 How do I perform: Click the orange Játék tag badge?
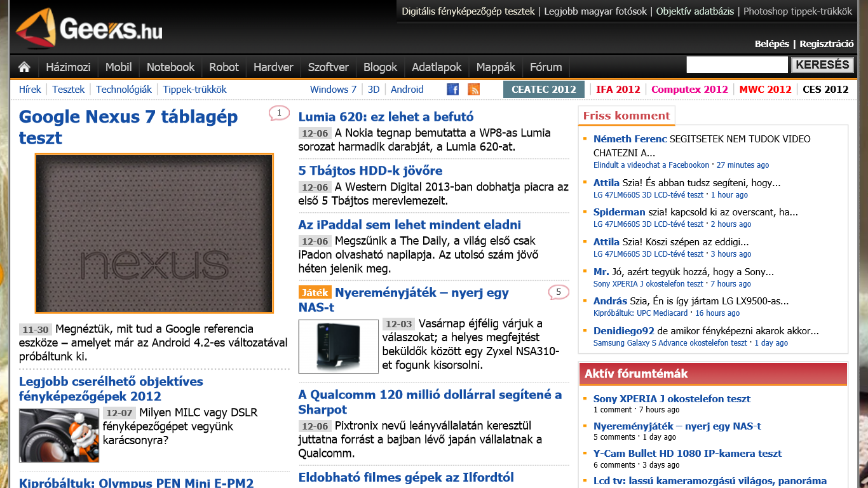[315, 292]
